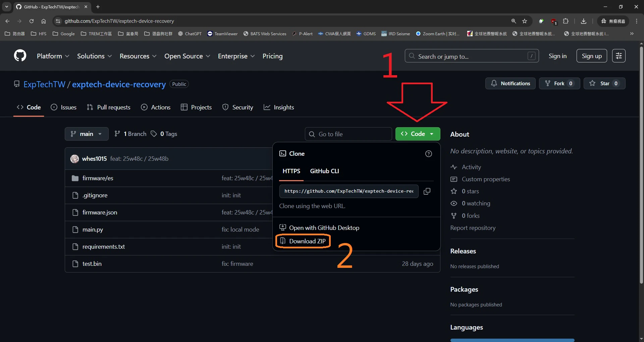This screenshot has width=644, height=342.
Task: Star the exptech-device-recovery repository
Action: tap(604, 83)
